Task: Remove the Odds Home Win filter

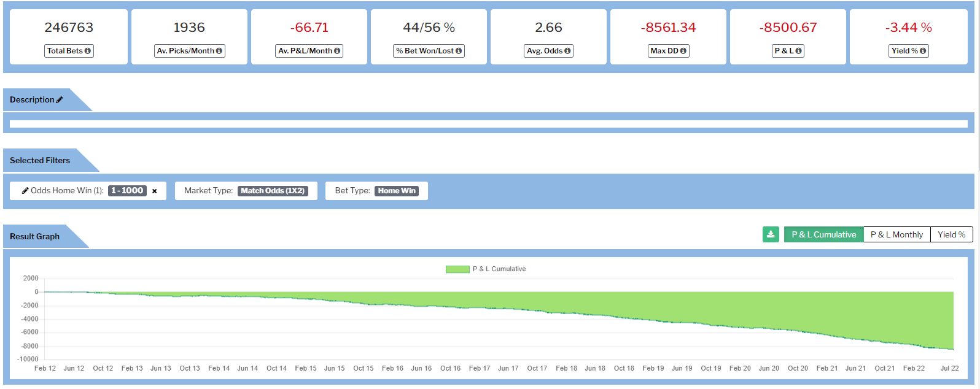Action: [155, 191]
